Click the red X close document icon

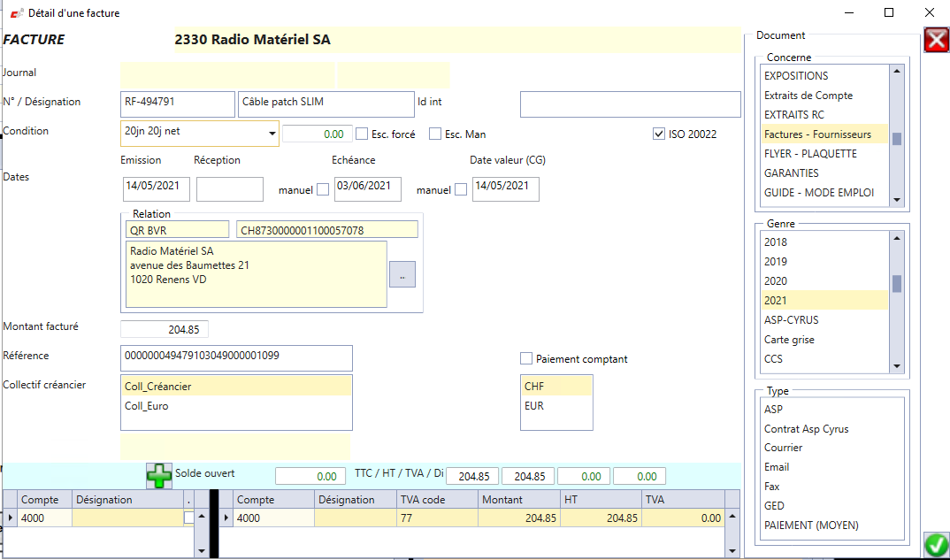[936, 40]
